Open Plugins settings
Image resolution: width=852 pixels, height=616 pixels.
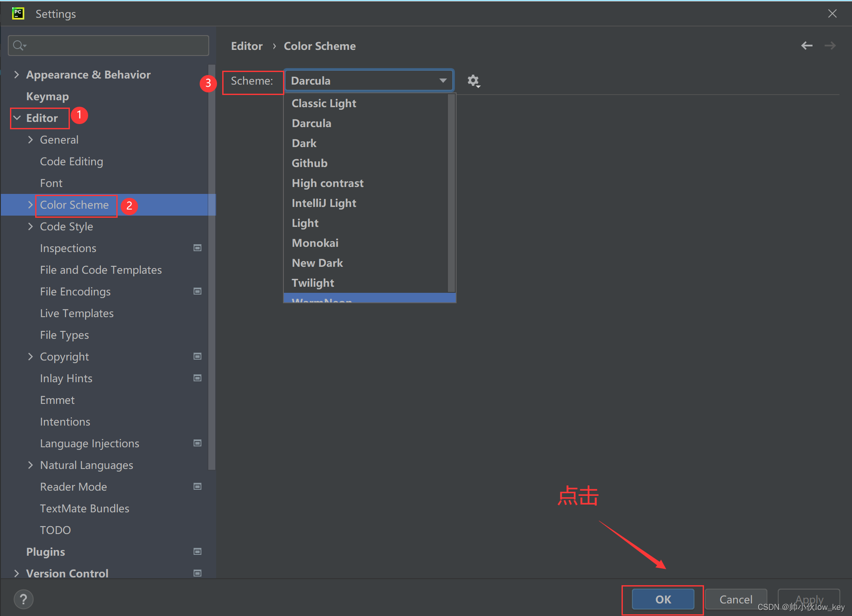coord(46,552)
